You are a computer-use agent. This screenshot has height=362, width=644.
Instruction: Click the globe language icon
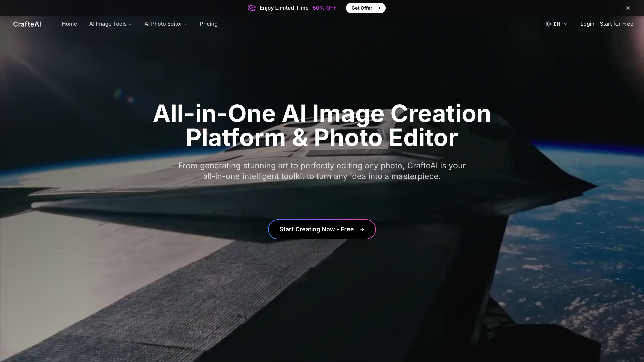(548, 24)
